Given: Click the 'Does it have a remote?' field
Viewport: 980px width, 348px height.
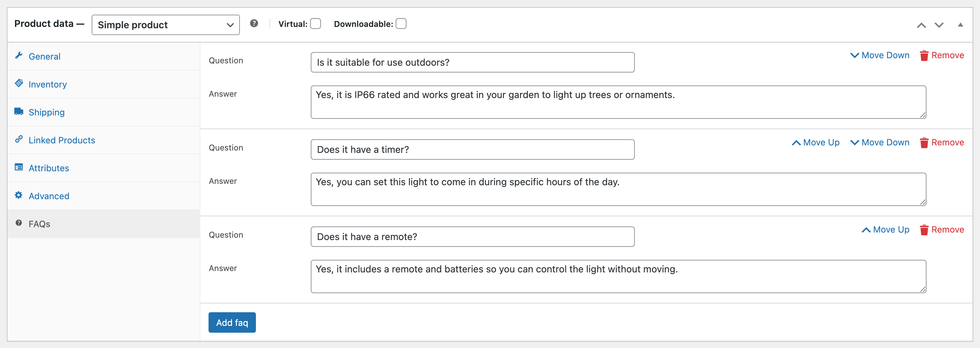Looking at the screenshot, I should (x=473, y=237).
